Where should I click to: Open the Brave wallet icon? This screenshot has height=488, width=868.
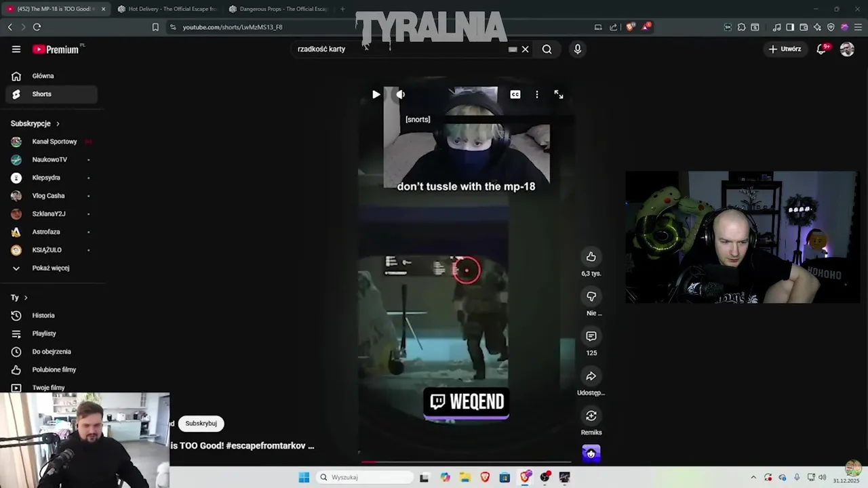(x=804, y=27)
